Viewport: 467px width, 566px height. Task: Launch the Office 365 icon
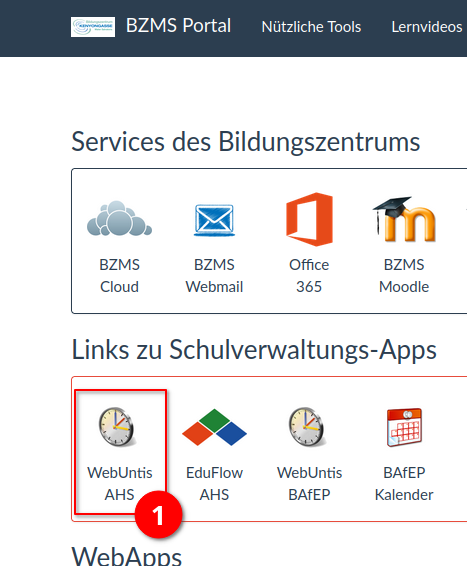(309, 219)
